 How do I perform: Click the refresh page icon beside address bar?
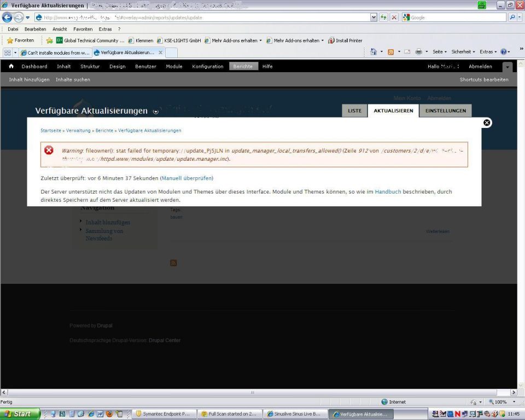click(x=384, y=17)
